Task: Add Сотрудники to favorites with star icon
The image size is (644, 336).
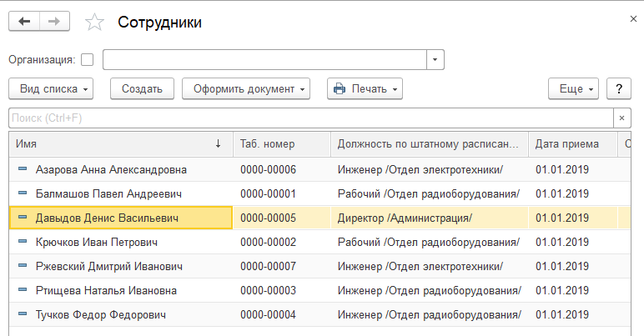Action: (95, 23)
